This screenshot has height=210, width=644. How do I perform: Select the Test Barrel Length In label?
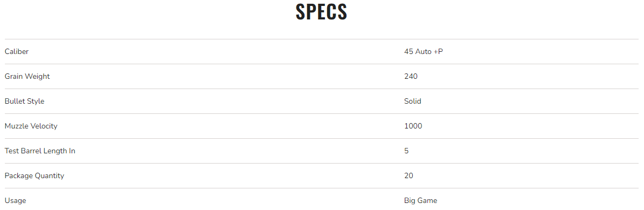[40, 151]
